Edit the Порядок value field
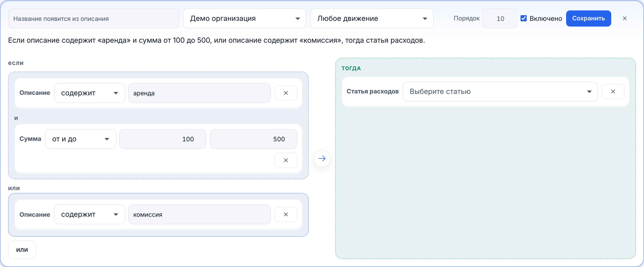Viewport: 644px width, 267px height. [499, 19]
